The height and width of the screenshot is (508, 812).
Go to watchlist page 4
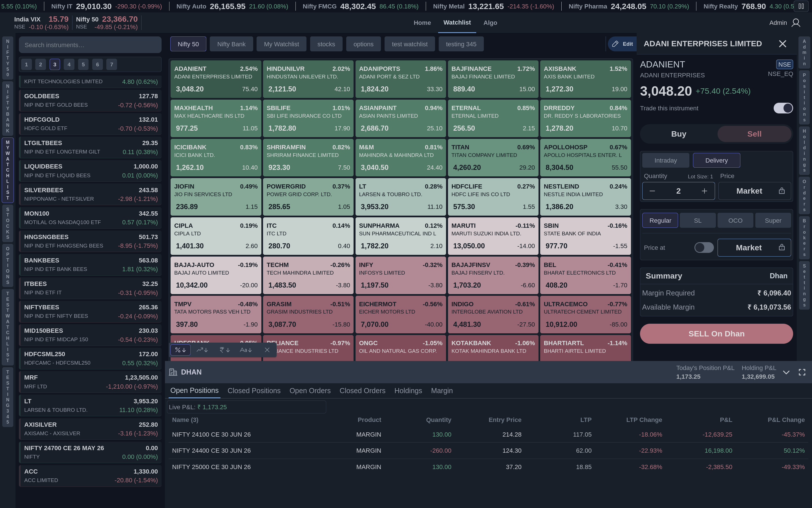[x=69, y=64]
